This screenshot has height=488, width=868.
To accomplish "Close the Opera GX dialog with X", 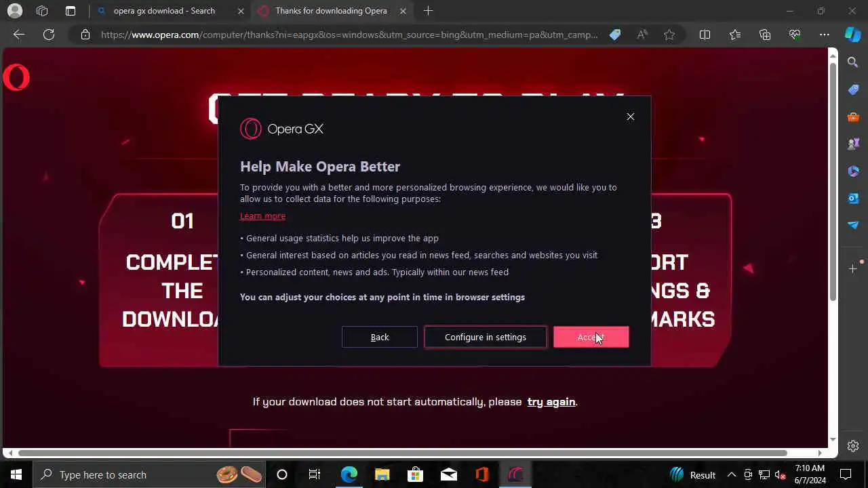I will 631,117.
